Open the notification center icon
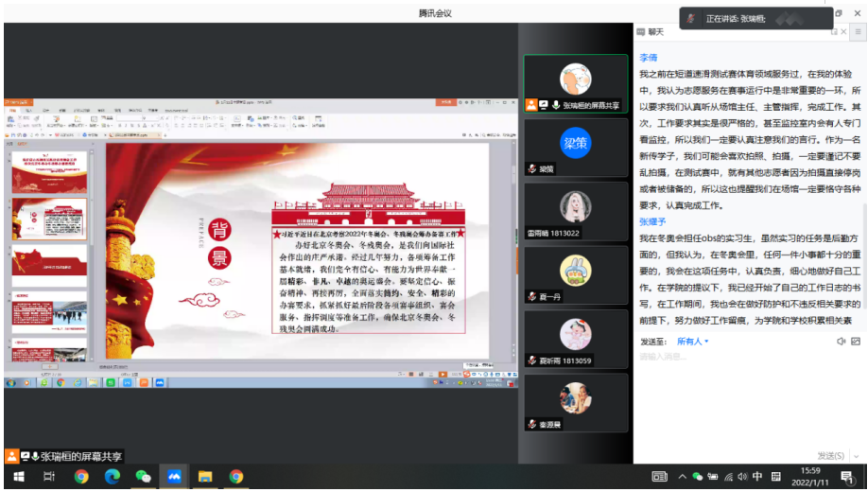The image size is (868, 492). (847, 477)
